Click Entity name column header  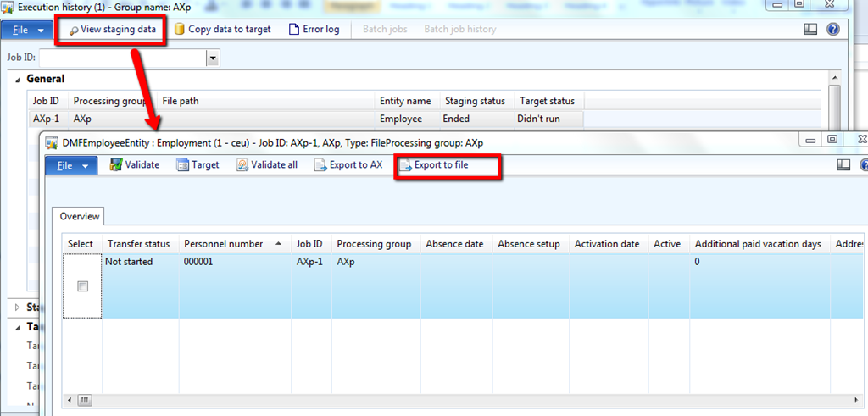[407, 101]
